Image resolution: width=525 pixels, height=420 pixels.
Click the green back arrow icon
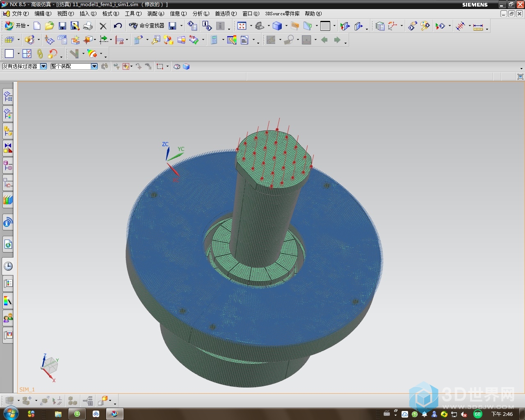point(324,40)
